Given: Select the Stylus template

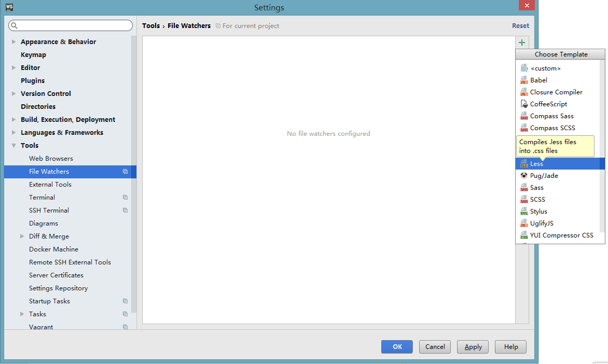Looking at the screenshot, I should (558, 212).
